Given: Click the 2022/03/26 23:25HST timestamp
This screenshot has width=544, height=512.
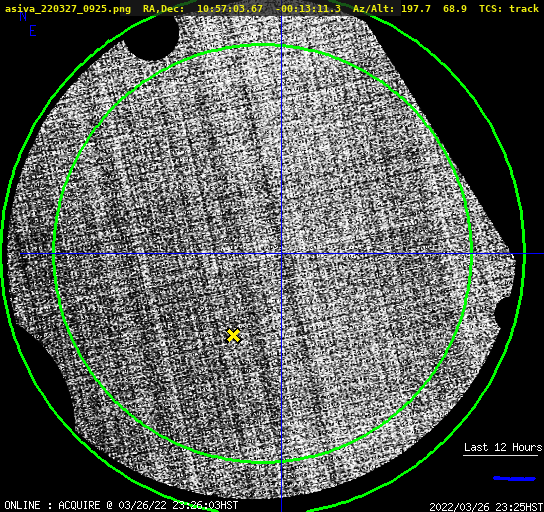Looking at the screenshot, I should [x=486, y=506].
